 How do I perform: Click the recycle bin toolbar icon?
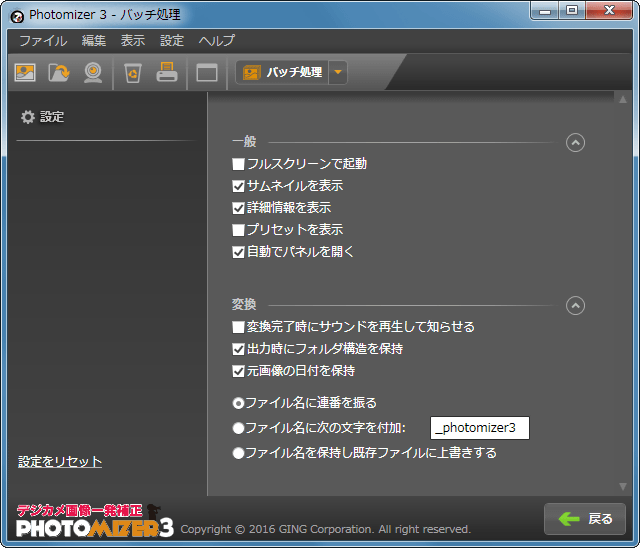click(133, 73)
